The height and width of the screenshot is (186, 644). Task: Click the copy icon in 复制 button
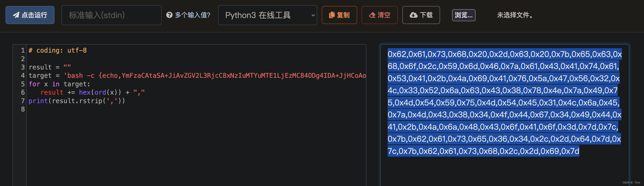tap(332, 15)
